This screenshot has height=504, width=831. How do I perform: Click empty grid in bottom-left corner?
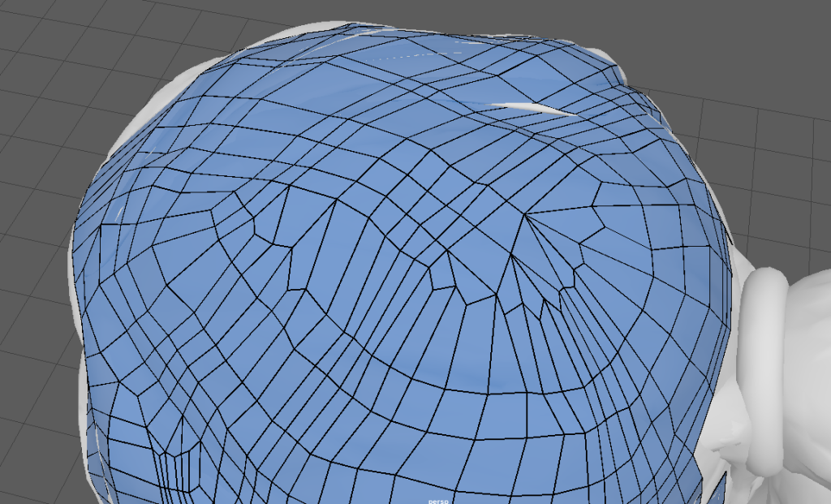tap(32, 454)
